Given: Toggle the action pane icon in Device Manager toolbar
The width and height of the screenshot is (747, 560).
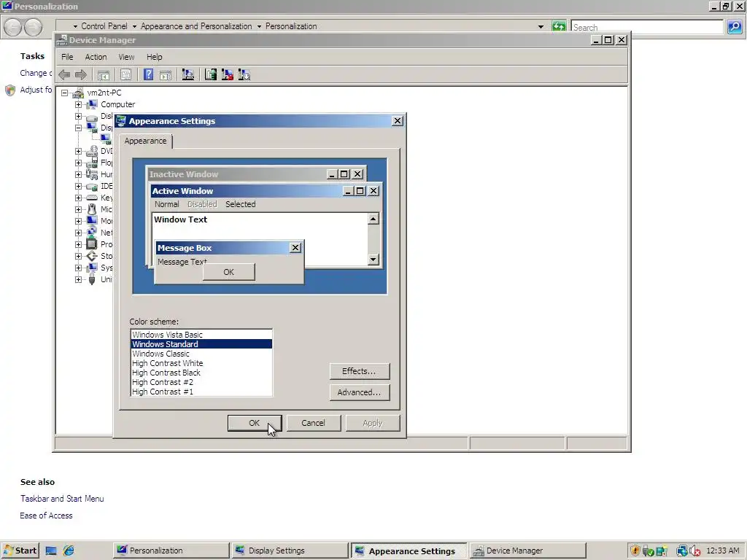Looking at the screenshot, I should (x=166, y=75).
